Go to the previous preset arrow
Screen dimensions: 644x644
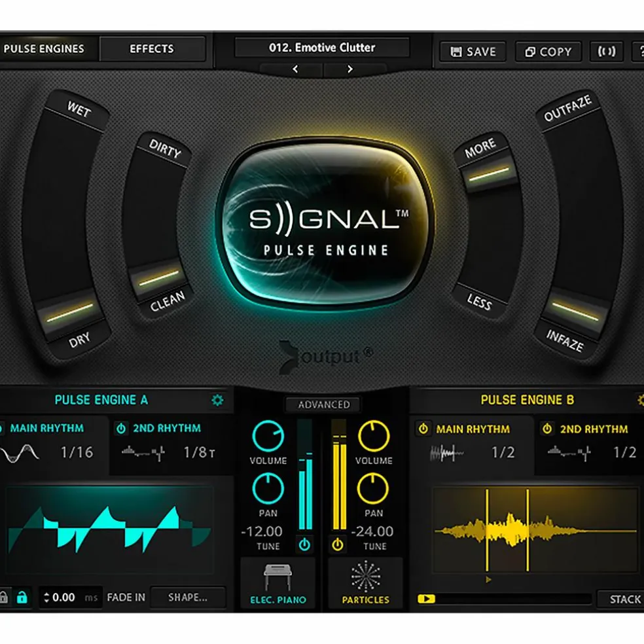click(x=295, y=69)
